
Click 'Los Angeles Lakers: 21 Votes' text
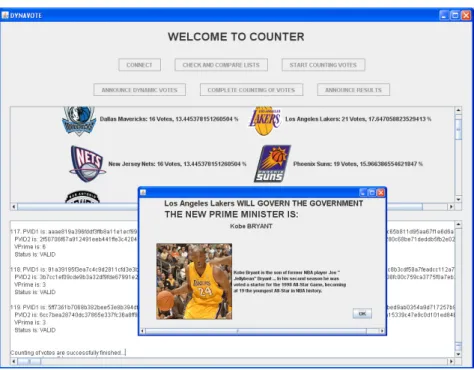[x=325, y=119]
